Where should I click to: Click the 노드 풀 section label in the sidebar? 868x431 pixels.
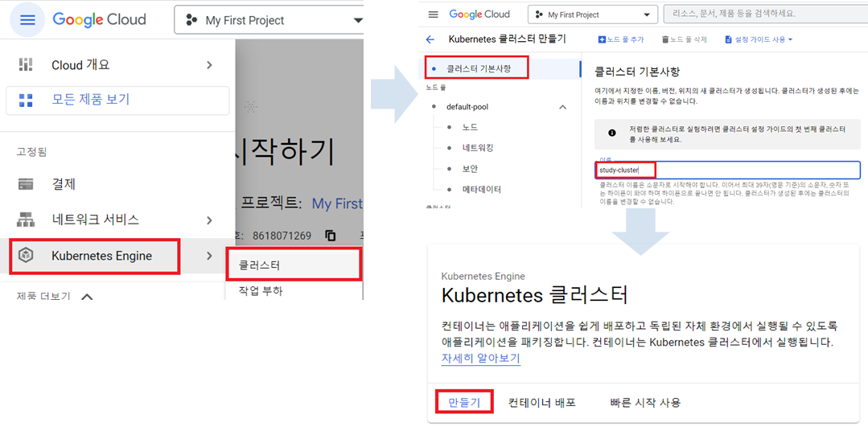click(x=436, y=88)
